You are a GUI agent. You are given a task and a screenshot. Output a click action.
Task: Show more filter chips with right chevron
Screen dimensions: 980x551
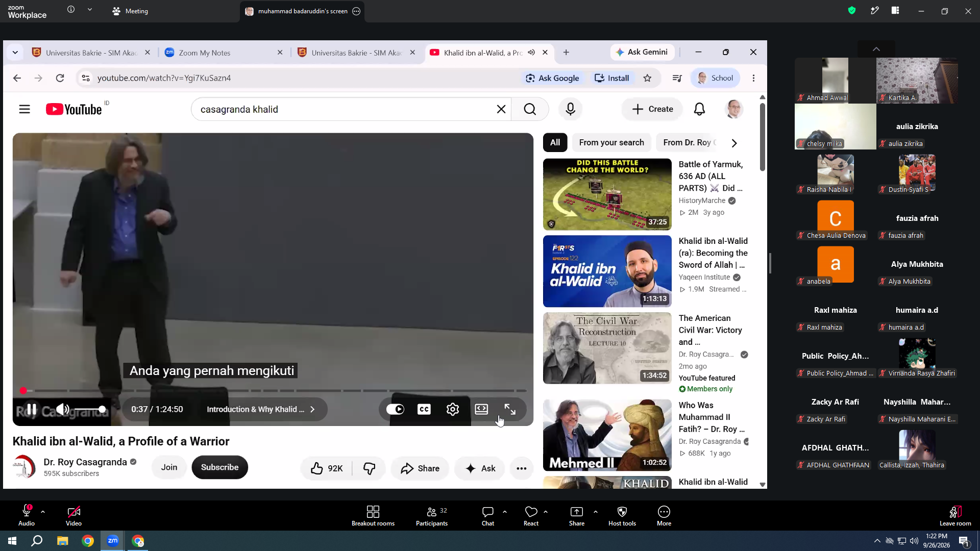[x=734, y=143]
